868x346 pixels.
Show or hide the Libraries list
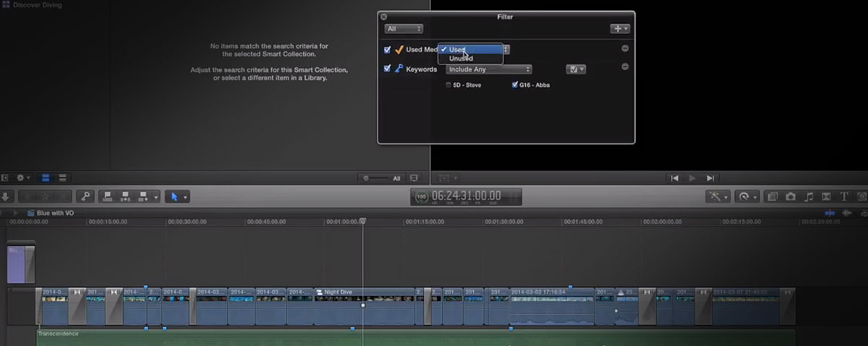click(x=5, y=177)
